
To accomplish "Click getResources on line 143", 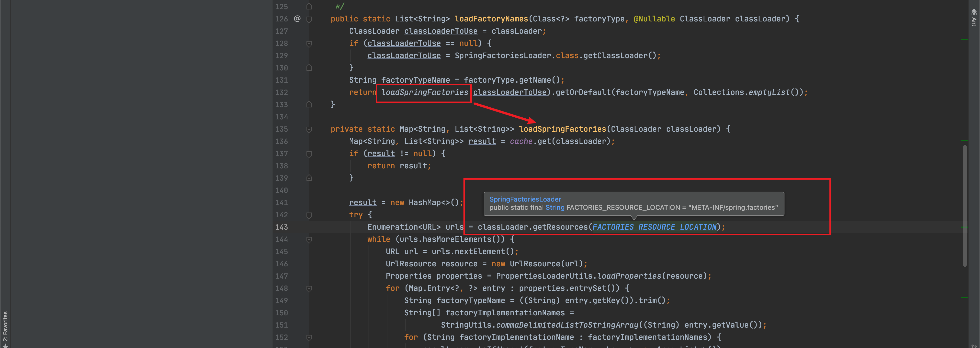I will point(560,227).
